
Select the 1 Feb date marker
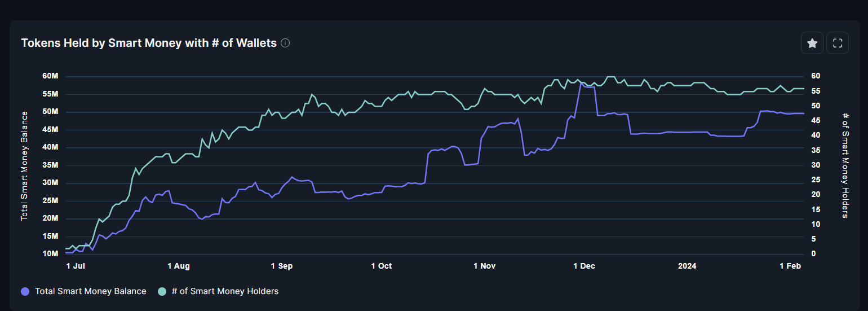pyautogui.click(x=790, y=266)
